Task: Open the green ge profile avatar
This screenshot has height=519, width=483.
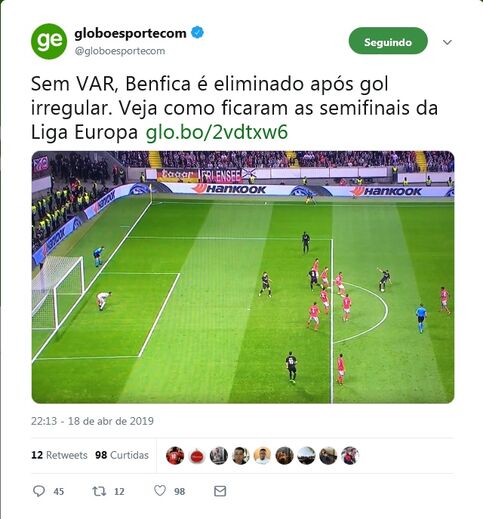Action: click(x=49, y=41)
